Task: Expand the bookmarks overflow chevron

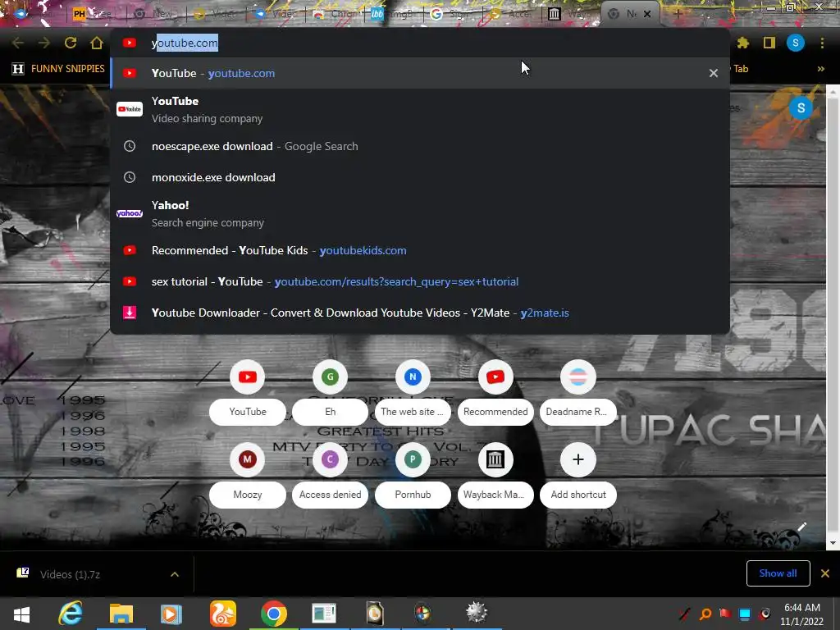Action: click(820, 69)
